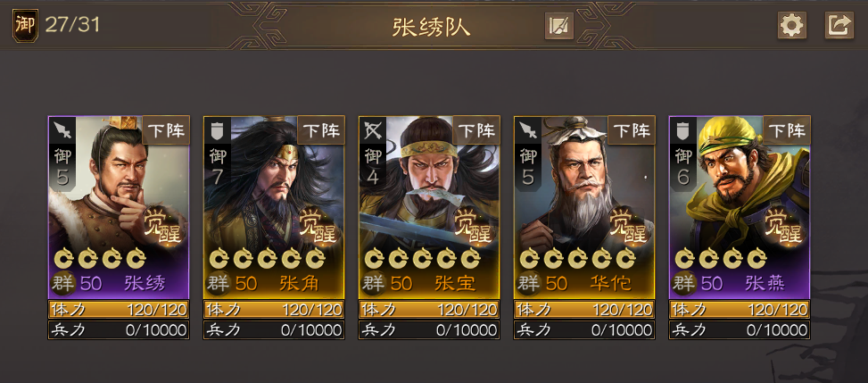Click the share export icon

(x=839, y=26)
